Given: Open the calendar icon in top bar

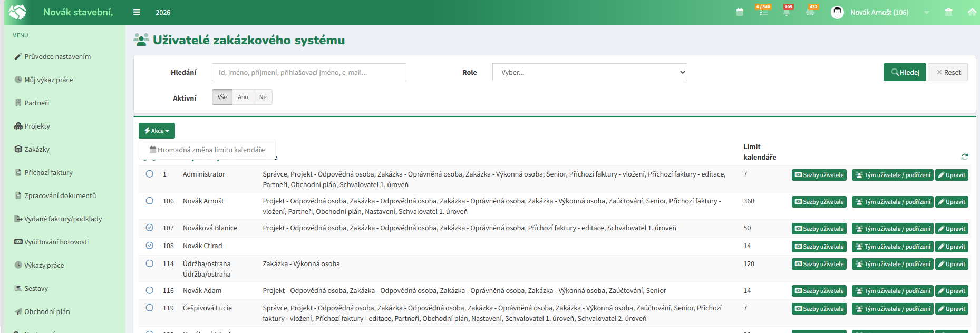Looking at the screenshot, I should 740,12.
